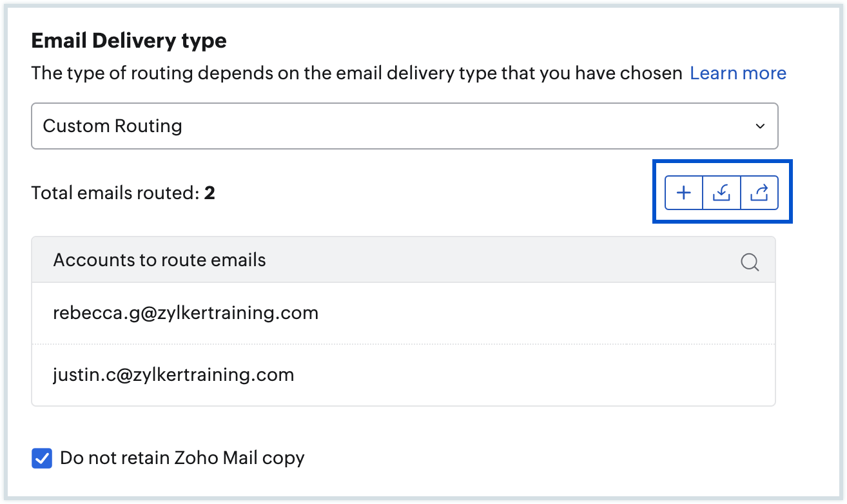This screenshot has height=504, width=847.
Task: Click the Do not retain Zoho Mail copy label
Action: tap(182, 458)
